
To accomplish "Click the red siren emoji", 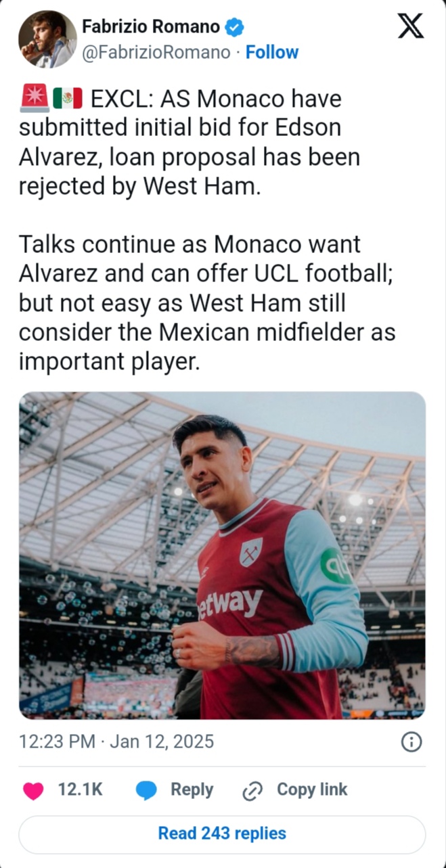I will pos(34,99).
